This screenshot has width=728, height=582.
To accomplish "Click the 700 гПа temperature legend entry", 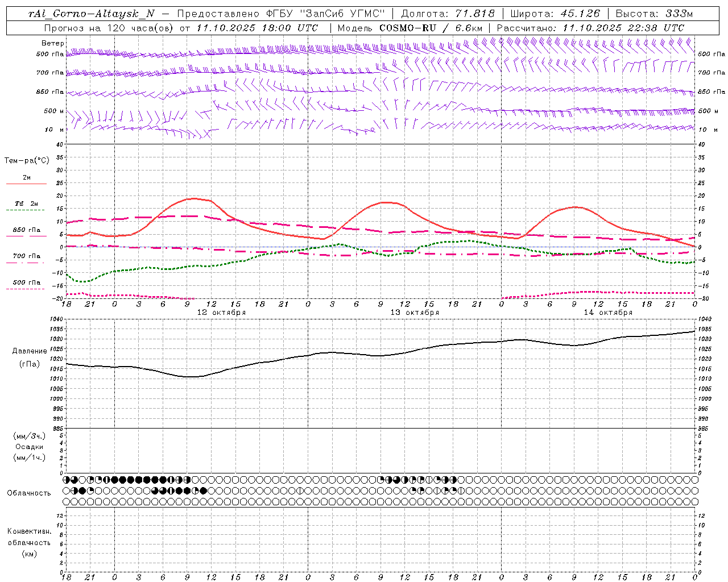I will tap(26, 258).
